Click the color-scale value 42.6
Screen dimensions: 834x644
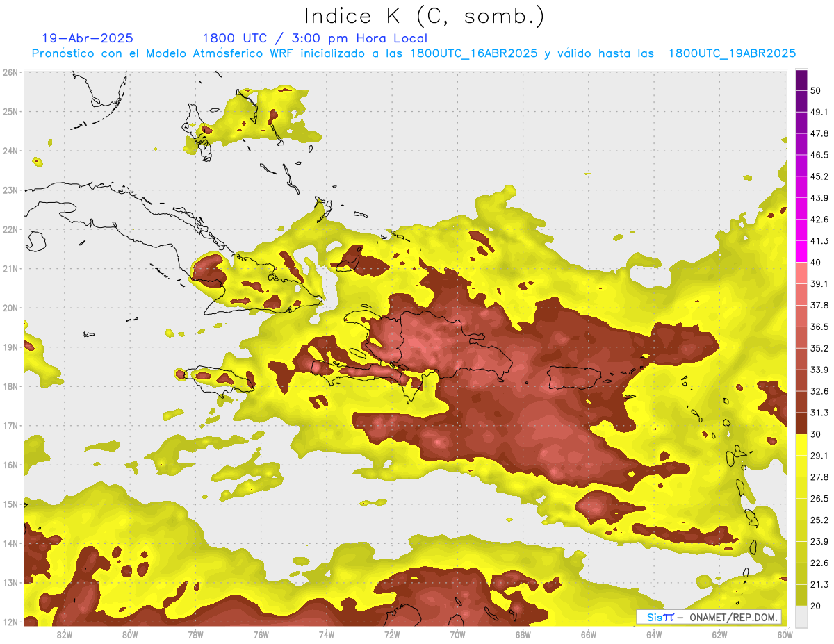tap(819, 220)
